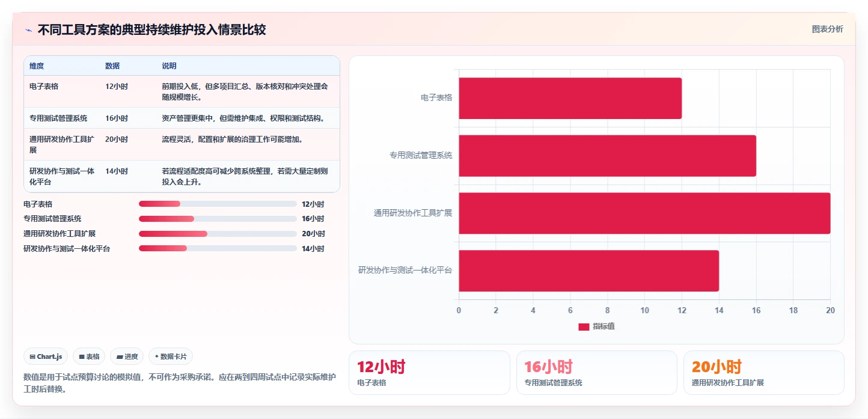This screenshot has height=419, width=868.
Task: Click the 12小时 value beside 电子表格 progress
Action: pyautogui.click(x=313, y=204)
